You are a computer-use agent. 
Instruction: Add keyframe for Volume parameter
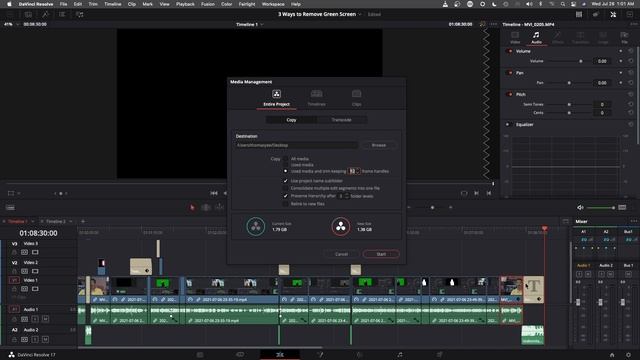click(621, 61)
